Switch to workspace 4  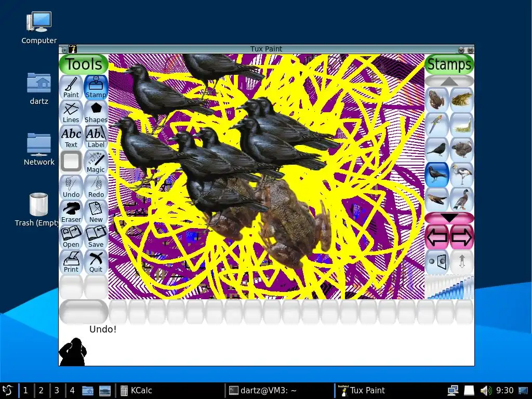(72, 391)
